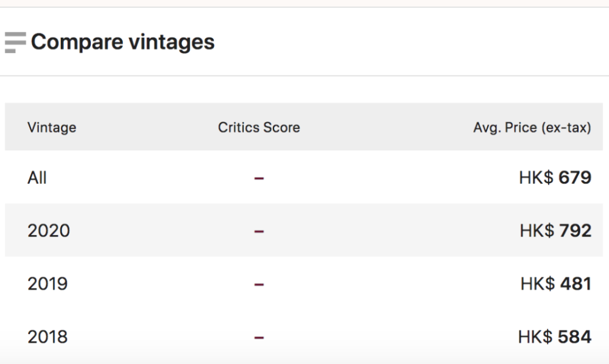This screenshot has width=609, height=364.
Task: Click the critics score dash for 2019
Action: click(259, 284)
